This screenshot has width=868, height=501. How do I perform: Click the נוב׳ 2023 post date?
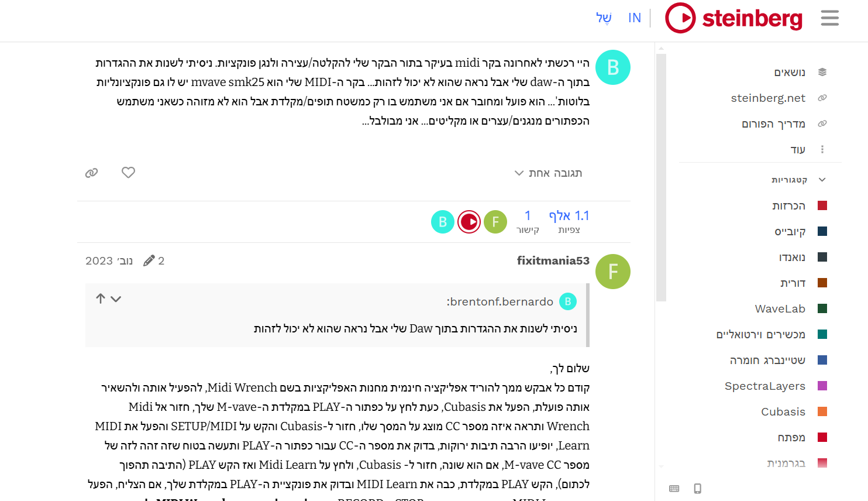tap(109, 260)
